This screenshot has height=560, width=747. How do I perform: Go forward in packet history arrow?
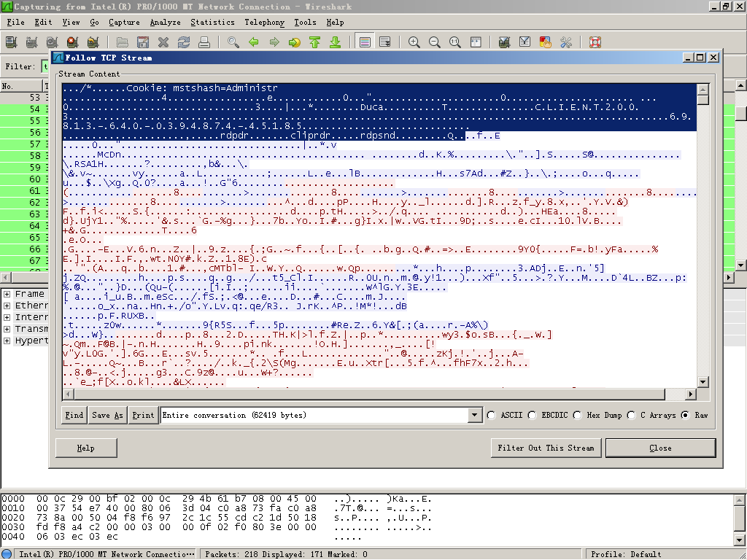[x=274, y=42]
